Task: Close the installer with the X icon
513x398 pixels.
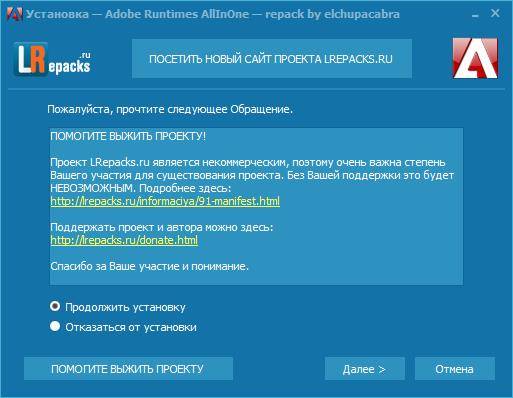Action: tap(495, 13)
